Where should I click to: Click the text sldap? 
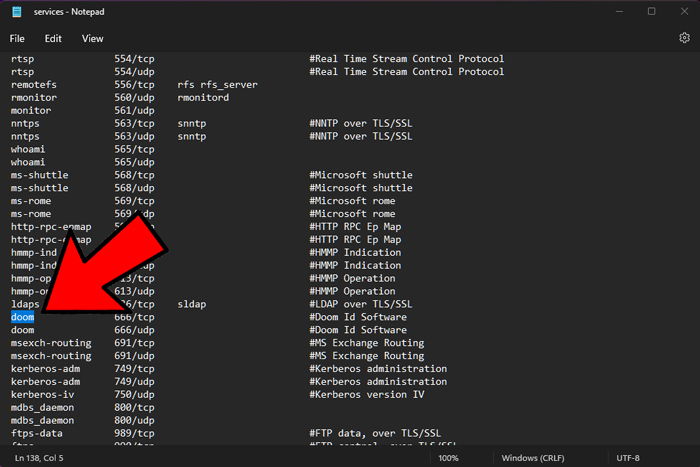click(x=192, y=304)
